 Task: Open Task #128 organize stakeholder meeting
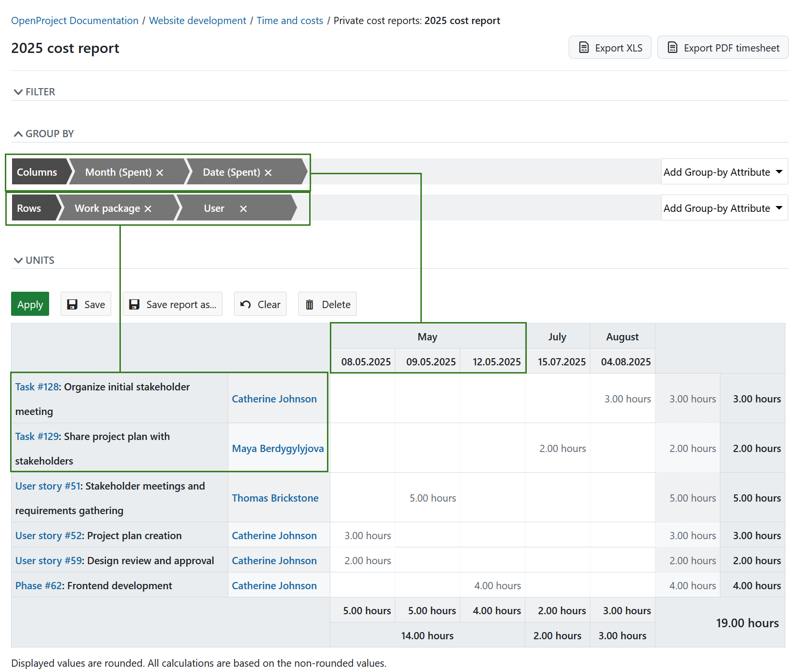coord(37,387)
